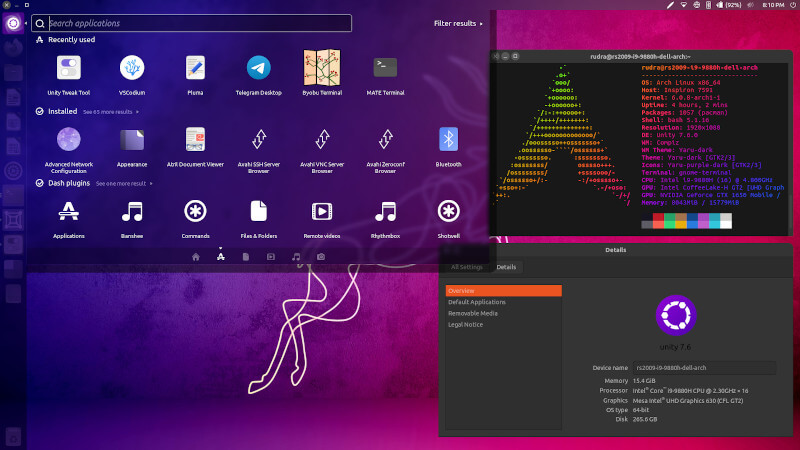This screenshot has width=800, height=450.
Task: Open Advanced Network Configuration
Action: click(x=68, y=149)
